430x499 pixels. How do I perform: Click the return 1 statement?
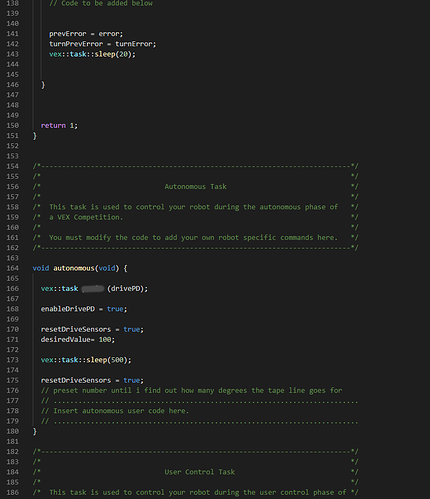59,126
